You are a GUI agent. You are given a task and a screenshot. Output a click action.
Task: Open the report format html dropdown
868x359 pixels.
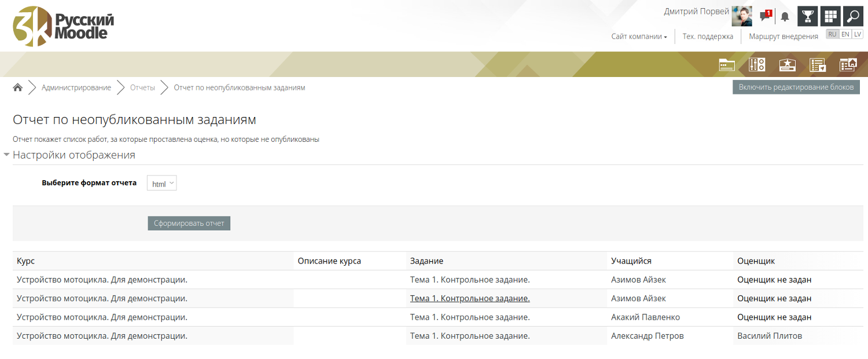coord(161,184)
